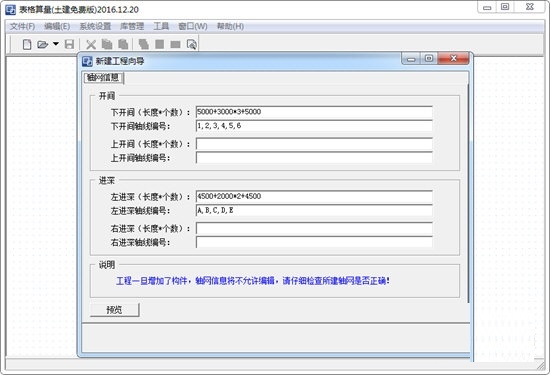Open the 文件(F) menu

click(22, 26)
